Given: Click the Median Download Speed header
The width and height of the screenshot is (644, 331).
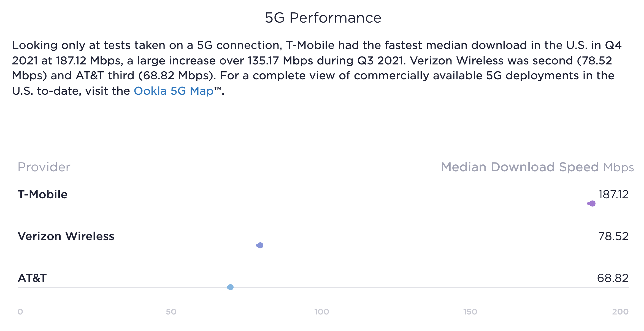Looking at the screenshot, I should (x=519, y=167).
